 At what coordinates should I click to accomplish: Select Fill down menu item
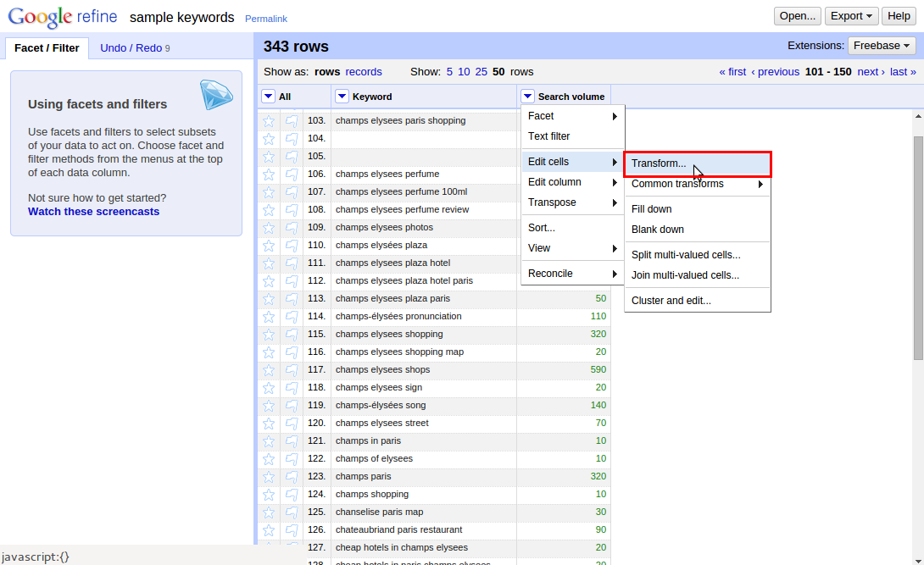click(697, 209)
